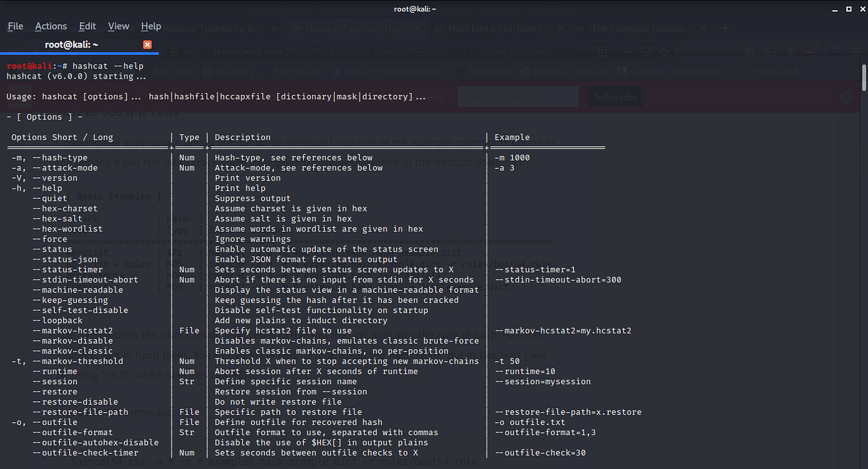Click the extension icon with a 10 badge

point(833,51)
